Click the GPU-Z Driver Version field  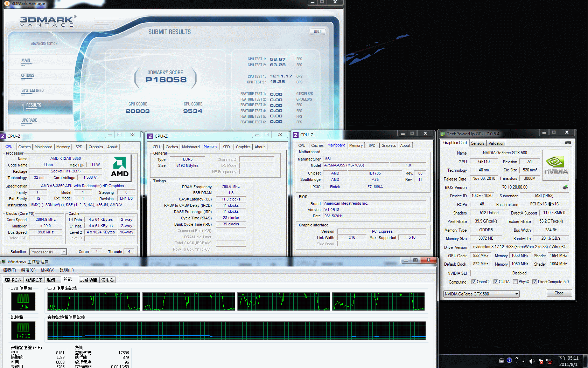point(519,247)
